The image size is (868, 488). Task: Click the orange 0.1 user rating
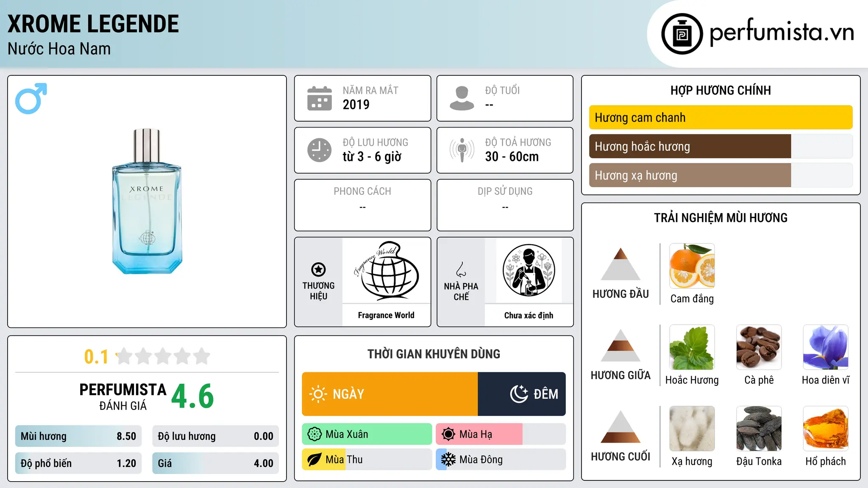(x=96, y=357)
